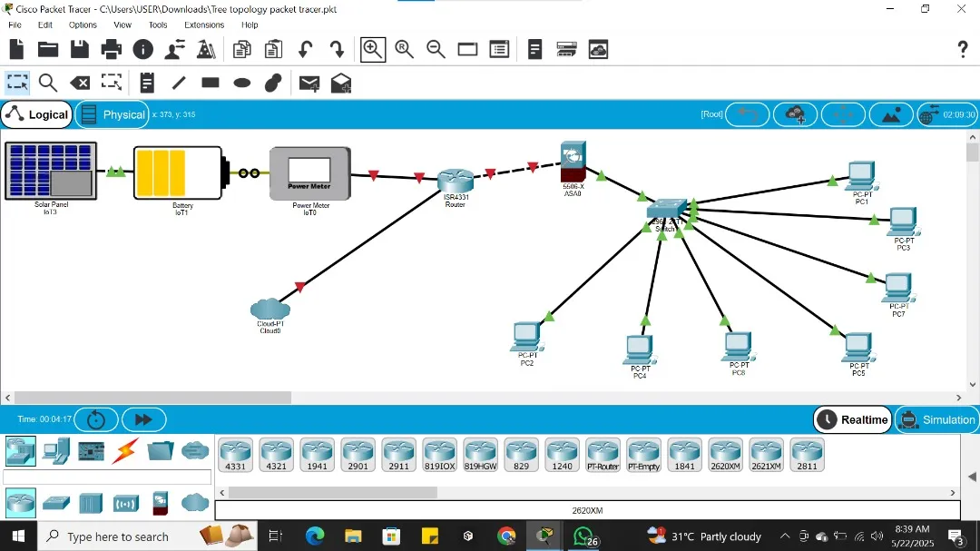
Task: Switch to the Logical workspace tab
Action: 37,114
